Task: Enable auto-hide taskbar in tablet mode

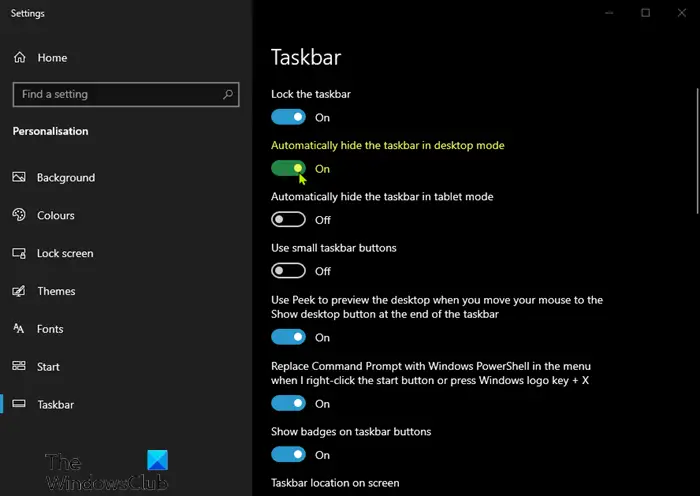Action: (x=288, y=220)
